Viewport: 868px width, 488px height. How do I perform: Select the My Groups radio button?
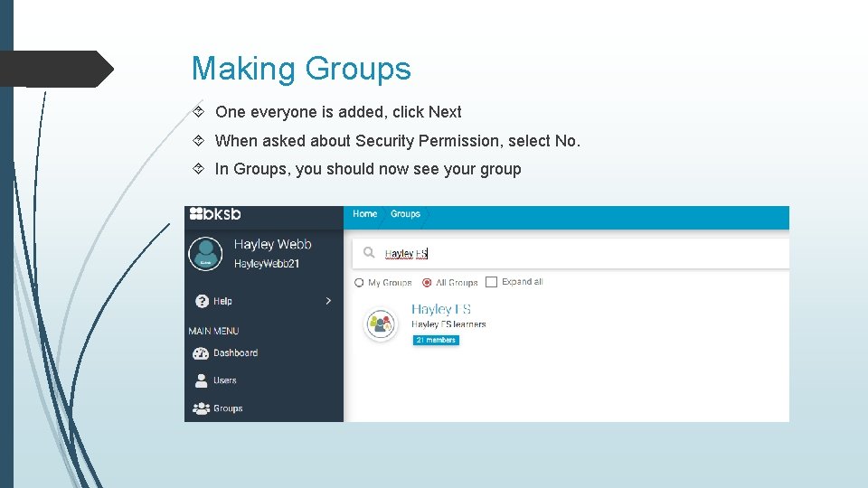(359, 283)
